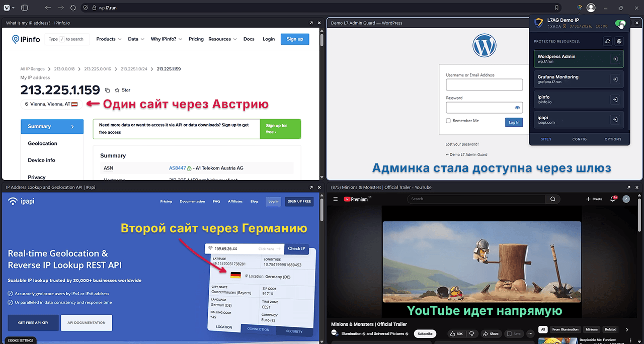Click the Check IP button on ipapi
The image size is (644, 344).
click(296, 248)
